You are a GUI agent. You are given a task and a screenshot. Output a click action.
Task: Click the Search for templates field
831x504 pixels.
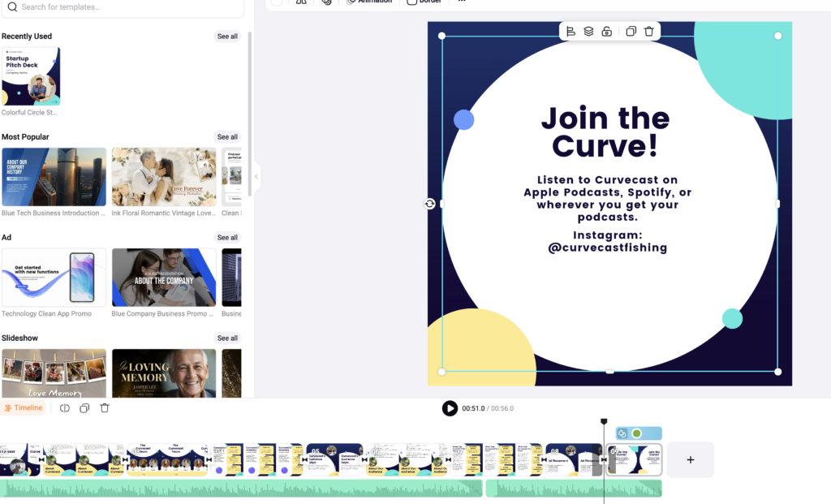tap(122, 7)
